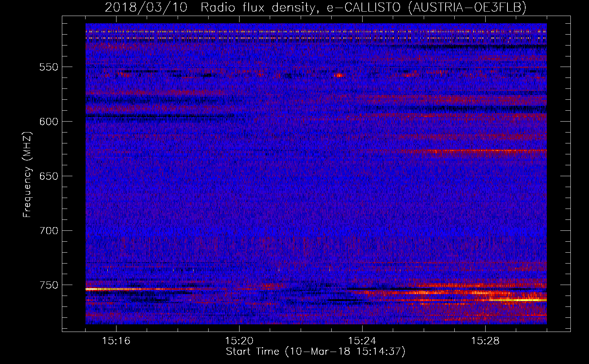Click the date "2018/03/10" in the title
Viewport: 589px width, 364px height.
tap(146, 7)
